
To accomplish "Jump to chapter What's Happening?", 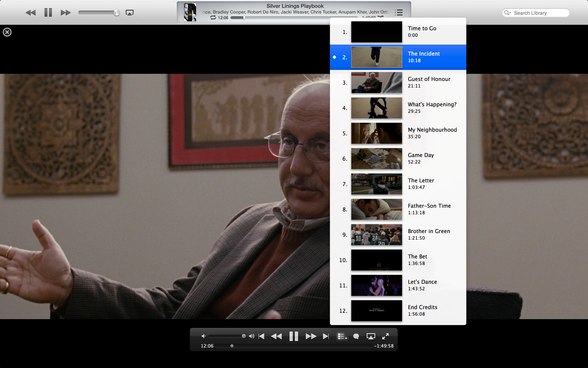I will (x=398, y=108).
